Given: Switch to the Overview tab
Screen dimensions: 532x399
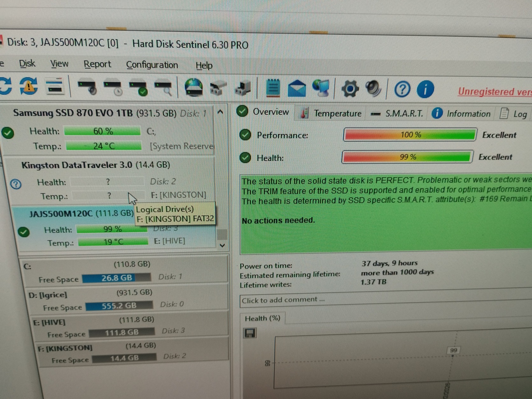Looking at the screenshot, I should [x=263, y=112].
